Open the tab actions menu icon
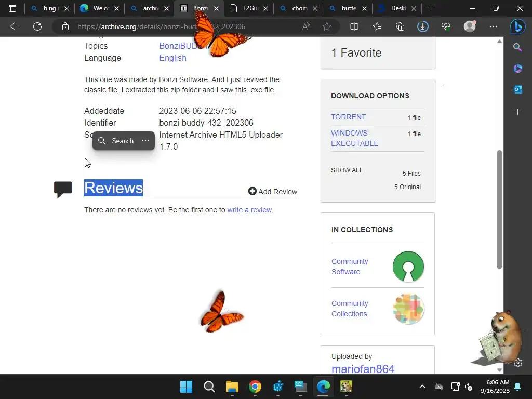The width and height of the screenshot is (532, 399). (x=12, y=8)
